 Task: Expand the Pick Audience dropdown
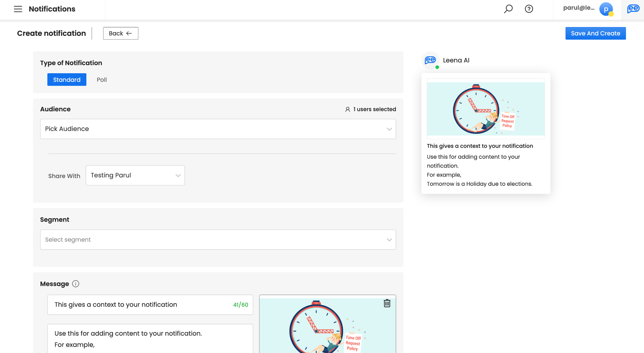(x=218, y=129)
